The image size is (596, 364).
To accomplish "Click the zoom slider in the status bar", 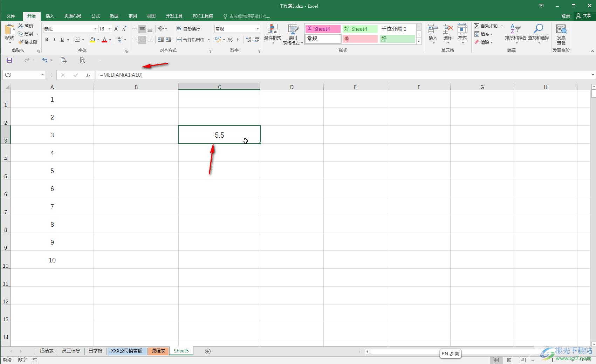I will tap(553, 360).
